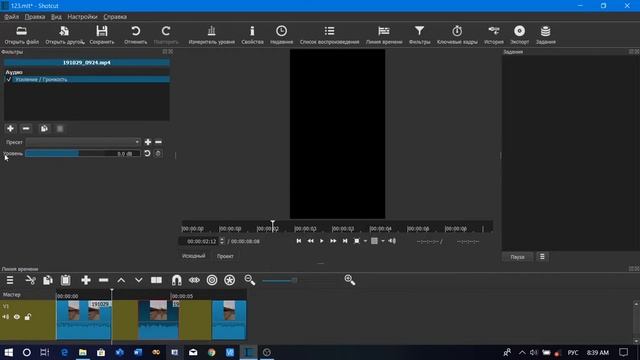Viewport: 640px width, 360px height.
Task: Open the Файл menu
Action: pos(11,17)
